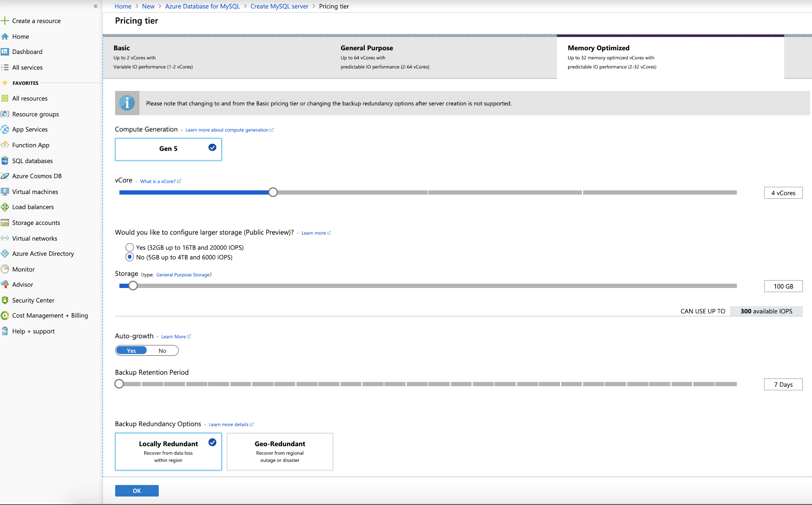Viewport: 812px width, 505px height.
Task: Open the All services list icon
Action: click(5, 68)
